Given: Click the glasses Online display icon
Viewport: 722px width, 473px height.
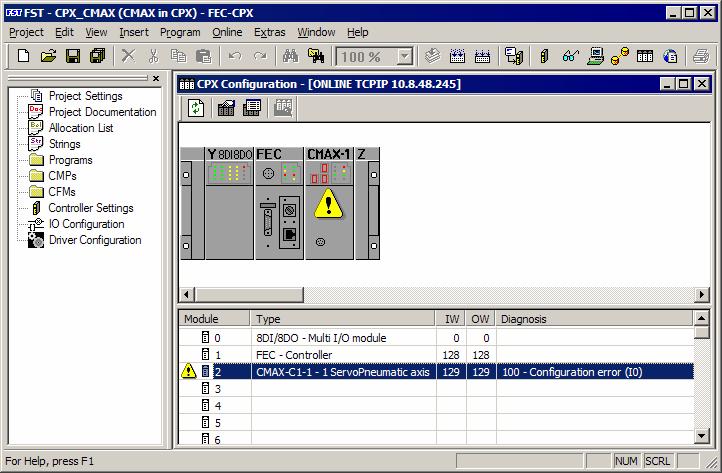Looking at the screenshot, I should click(570, 56).
